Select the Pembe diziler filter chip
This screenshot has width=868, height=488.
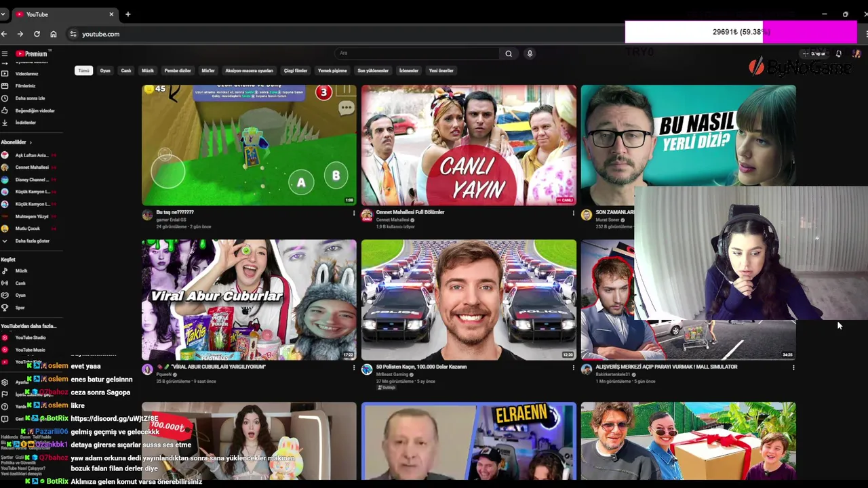point(178,70)
